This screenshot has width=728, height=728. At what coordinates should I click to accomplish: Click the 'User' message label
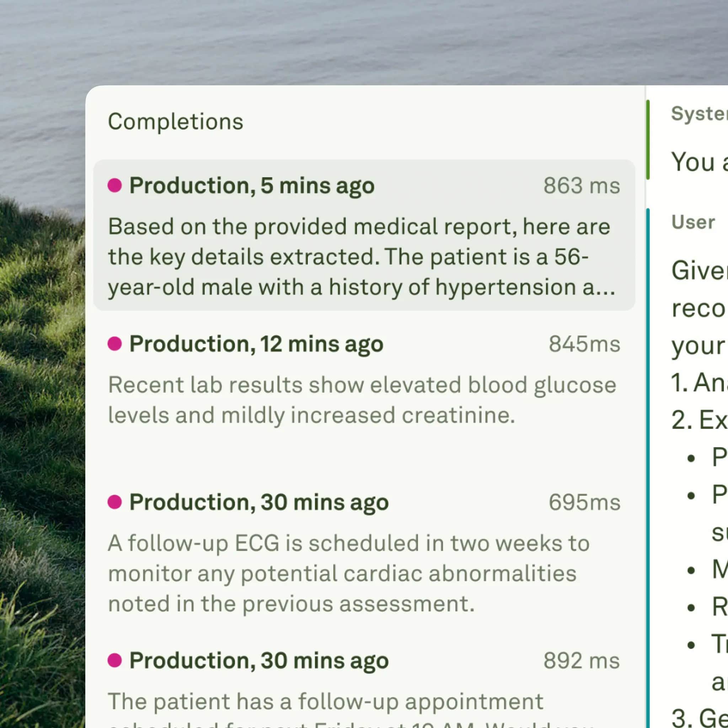click(x=692, y=222)
